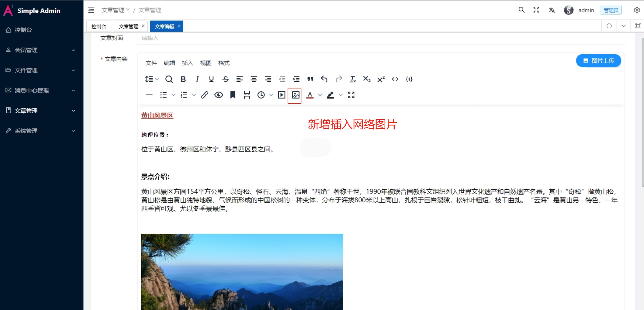Apply bullet list formatting
The height and width of the screenshot is (310, 644).
tap(163, 95)
